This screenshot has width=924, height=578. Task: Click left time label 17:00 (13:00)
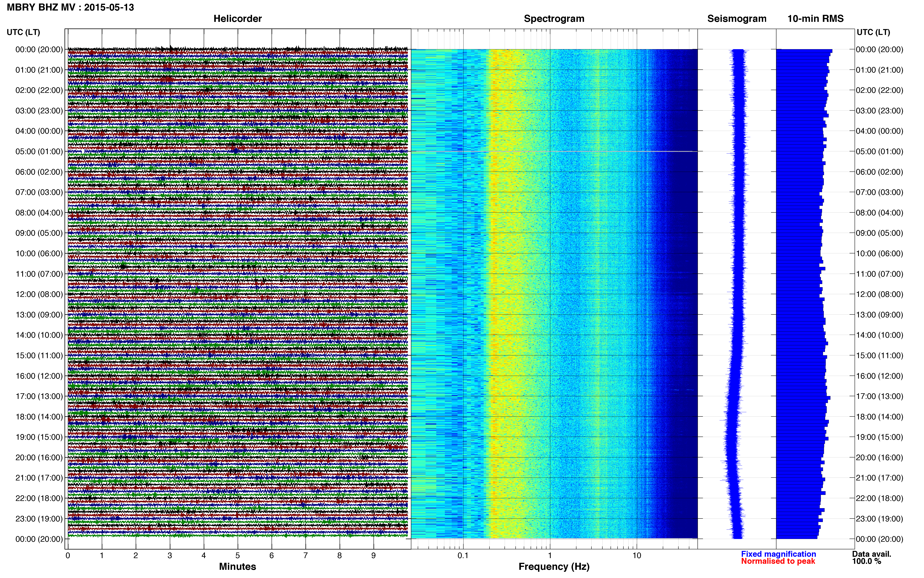pos(39,396)
